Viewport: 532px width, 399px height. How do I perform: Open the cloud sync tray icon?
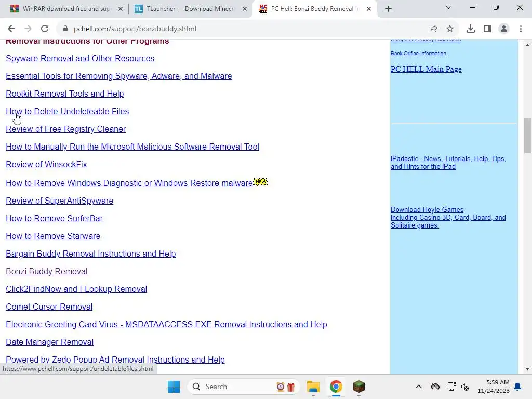(435, 387)
